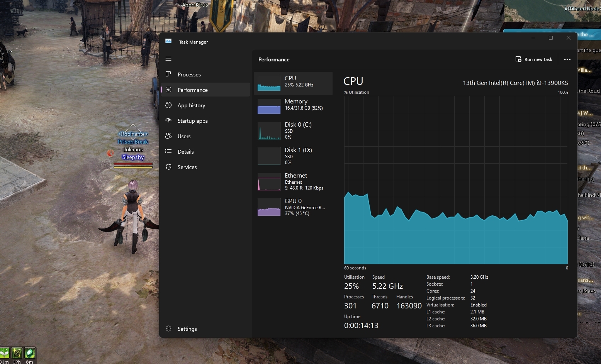Click the Startup apps icon
The width and height of the screenshot is (601, 364).
tap(168, 120)
